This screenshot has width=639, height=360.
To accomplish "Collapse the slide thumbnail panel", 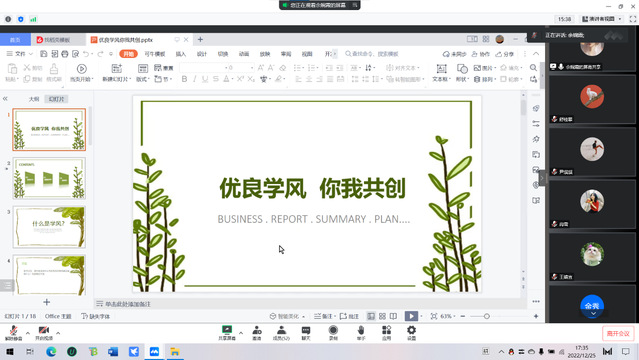I will click(x=5, y=99).
